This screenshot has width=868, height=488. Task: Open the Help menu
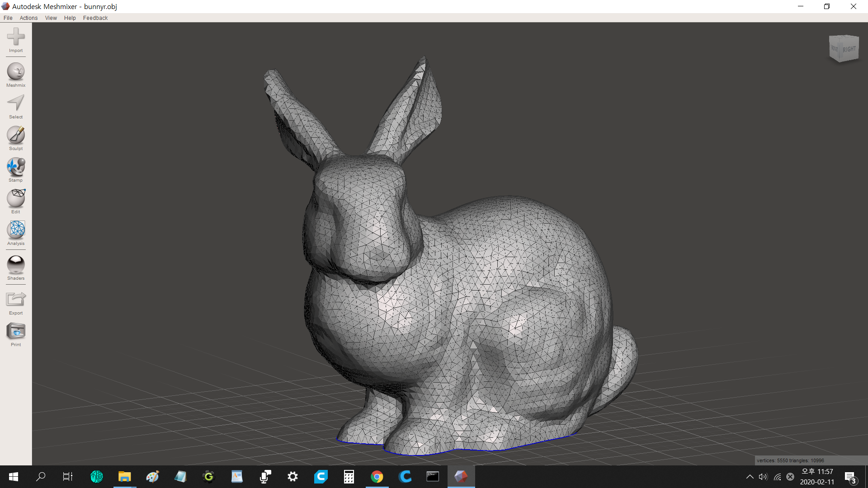[x=70, y=18]
